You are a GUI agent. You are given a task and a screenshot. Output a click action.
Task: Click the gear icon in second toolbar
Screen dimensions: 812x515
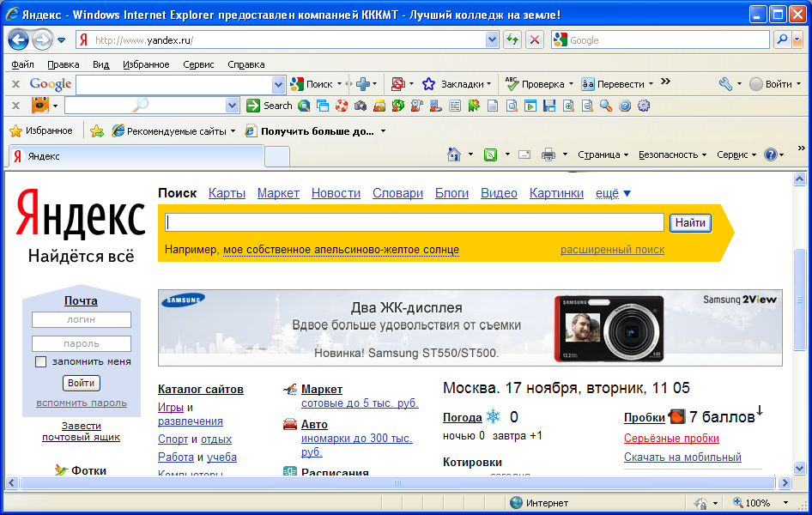click(x=644, y=106)
